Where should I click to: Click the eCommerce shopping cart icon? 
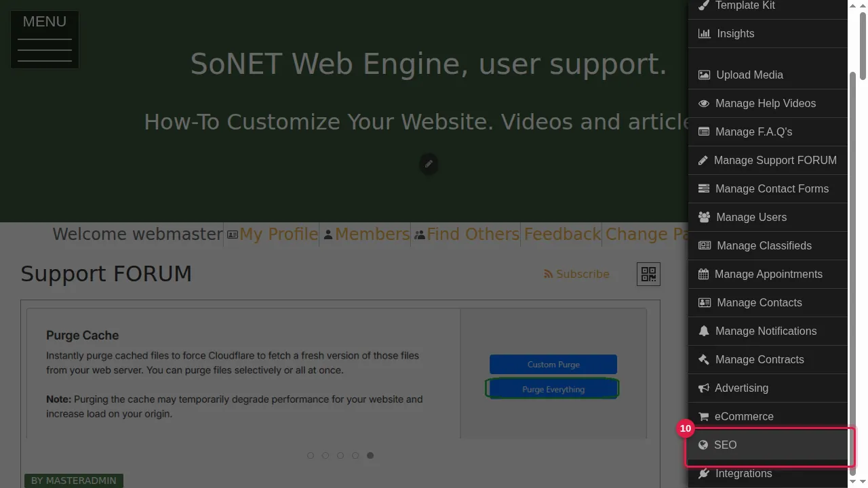point(703,417)
